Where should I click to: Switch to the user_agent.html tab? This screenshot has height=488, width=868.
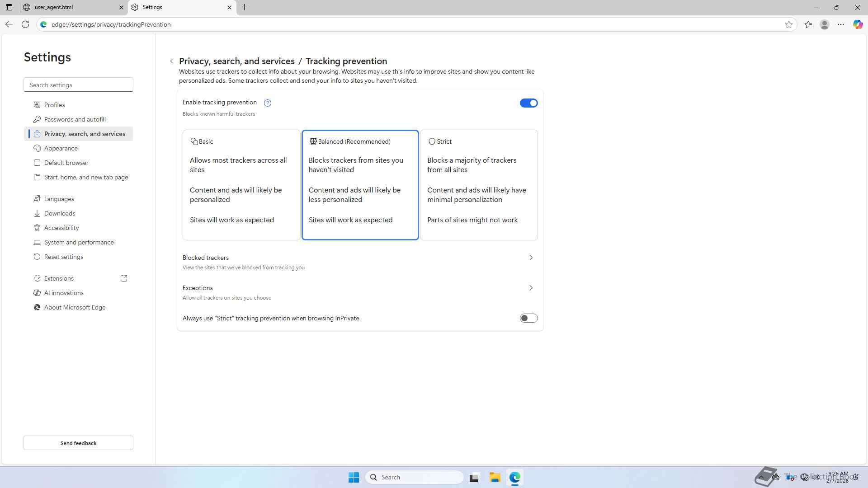tap(72, 7)
